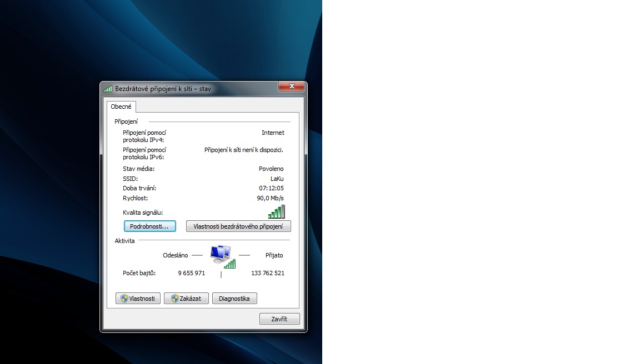Image resolution: width=640 pixels, height=364 pixels.
Task: Click the Odesláno label
Action: pos(176,255)
